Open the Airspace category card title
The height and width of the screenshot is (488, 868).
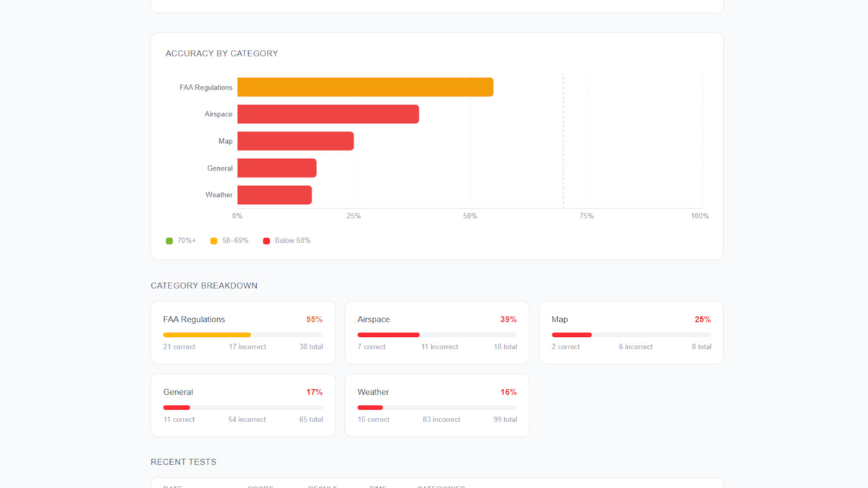pos(373,320)
